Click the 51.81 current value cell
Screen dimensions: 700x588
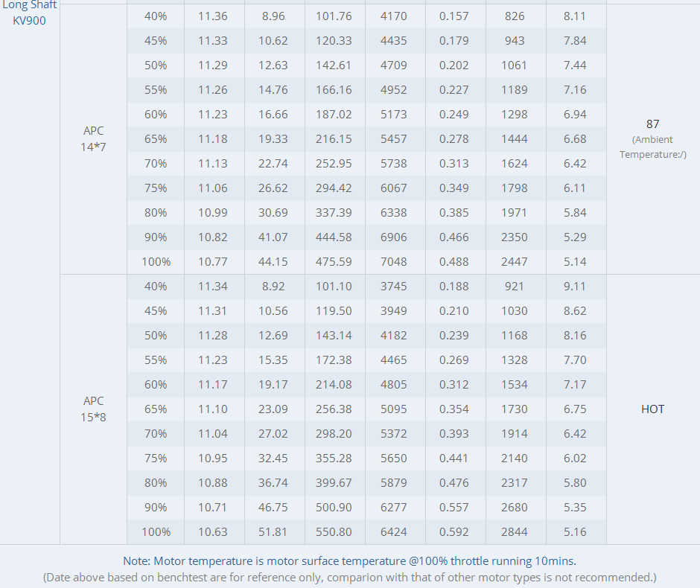[x=273, y=532]
